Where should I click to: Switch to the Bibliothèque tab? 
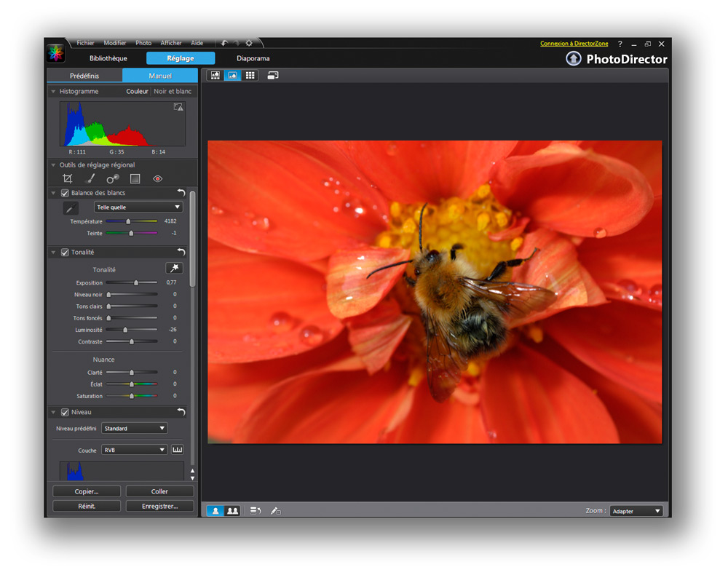point(108,58)
